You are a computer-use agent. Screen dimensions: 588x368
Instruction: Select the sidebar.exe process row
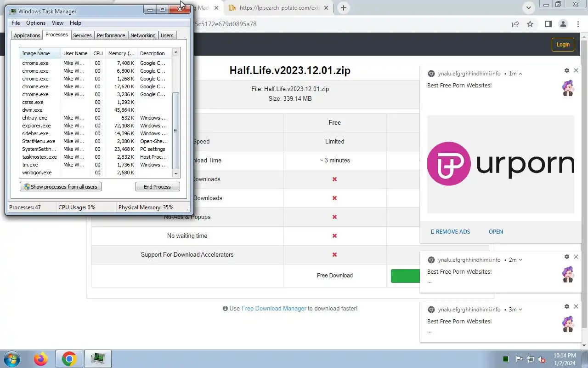[95, 133]
